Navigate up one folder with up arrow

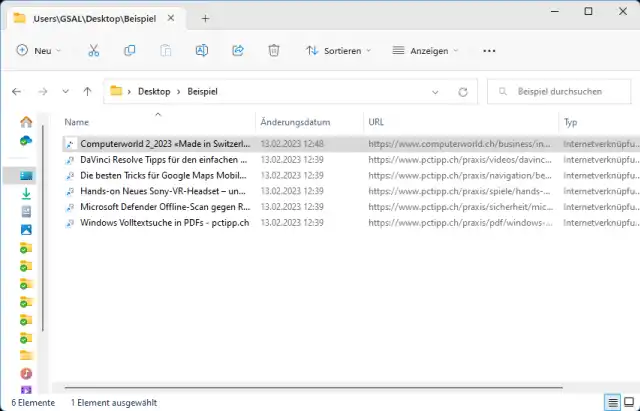pyautogui.click(x=88, y=92)
